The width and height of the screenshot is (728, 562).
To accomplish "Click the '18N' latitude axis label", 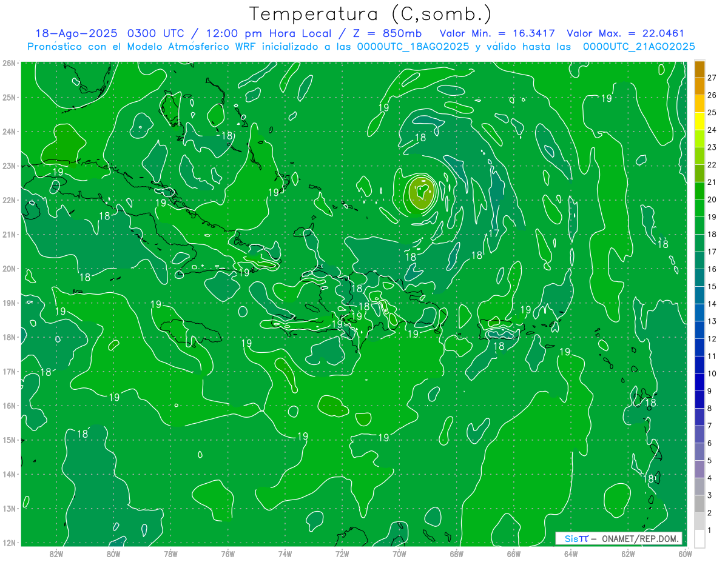I will (9, 337).
